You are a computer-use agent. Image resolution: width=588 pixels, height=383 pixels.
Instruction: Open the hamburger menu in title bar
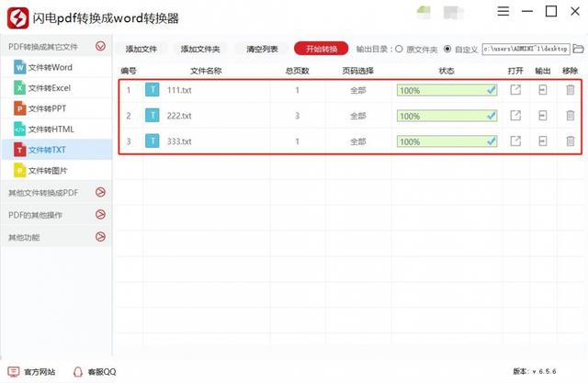[x=503, y=11]
